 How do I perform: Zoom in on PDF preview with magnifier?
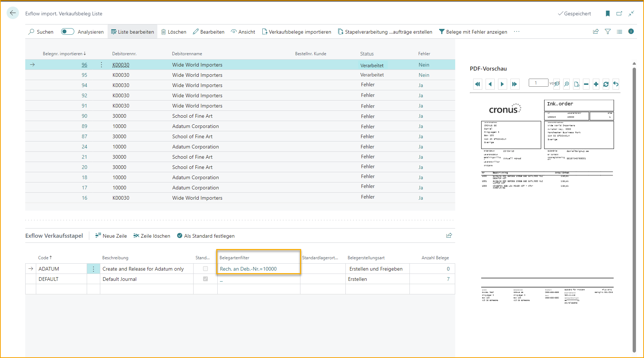click(566, 84)
